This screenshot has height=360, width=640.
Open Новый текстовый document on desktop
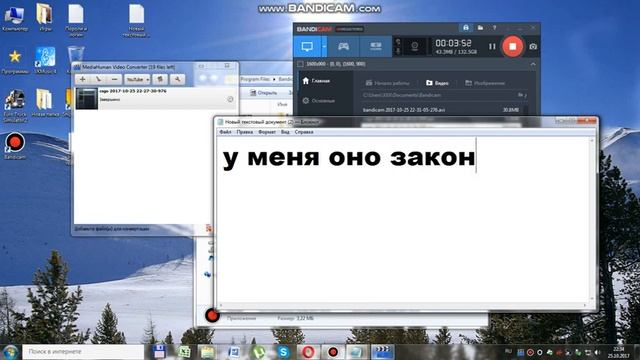(x=136, y=20)
